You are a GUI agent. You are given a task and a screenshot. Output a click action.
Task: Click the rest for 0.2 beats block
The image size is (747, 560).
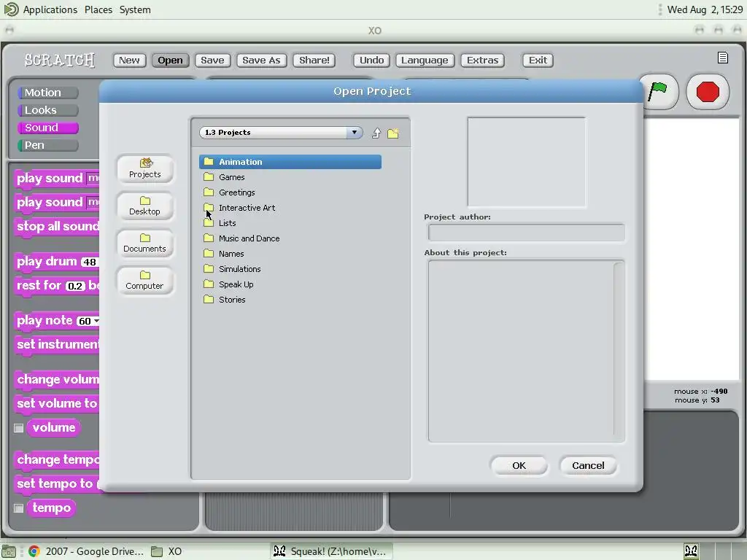tap(57, 286)
